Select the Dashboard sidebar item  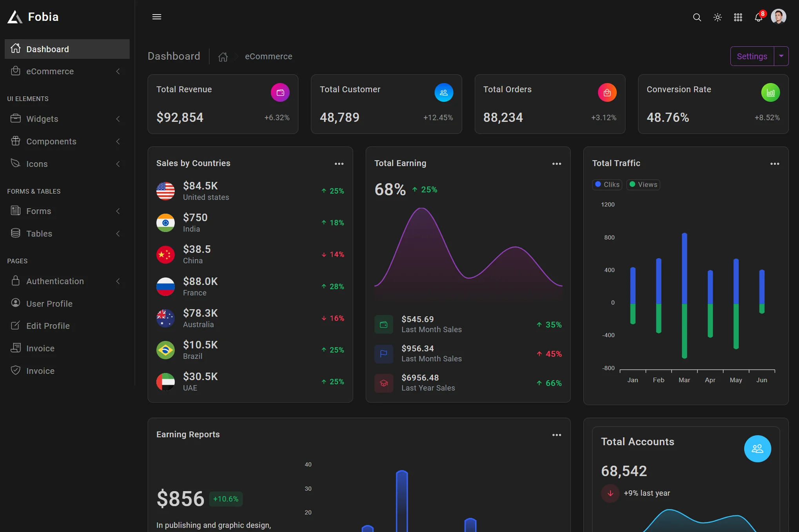[x=67, y=49]
